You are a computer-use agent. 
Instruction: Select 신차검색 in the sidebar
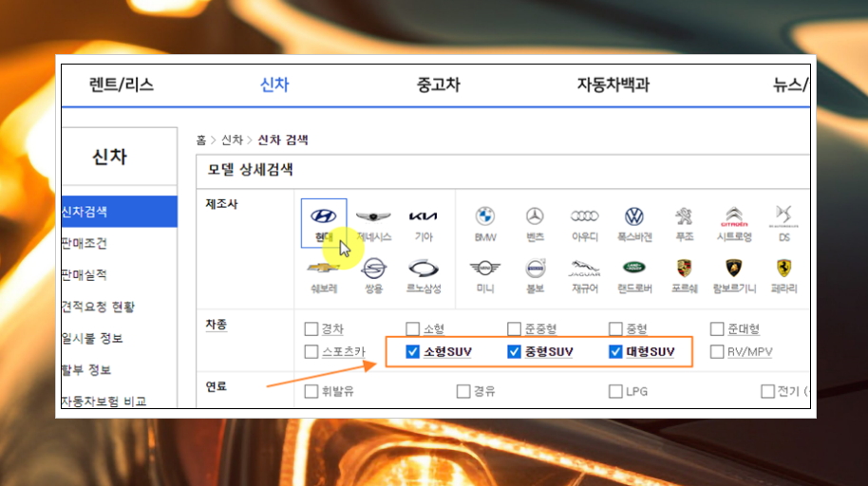120,212
